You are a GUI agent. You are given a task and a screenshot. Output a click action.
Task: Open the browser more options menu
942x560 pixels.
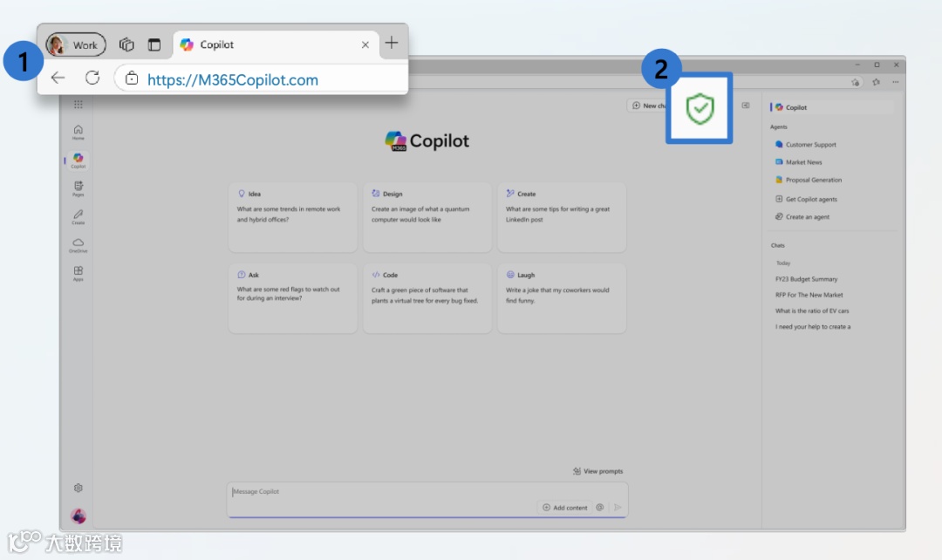click(x=896, y=82)
